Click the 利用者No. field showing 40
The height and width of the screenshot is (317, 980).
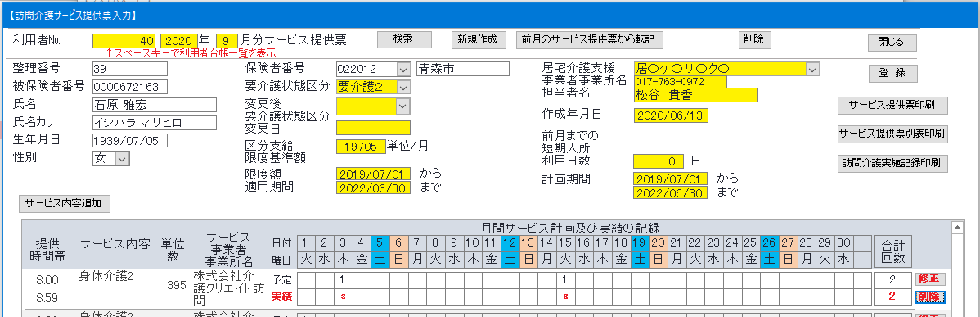tap(124, 41)
